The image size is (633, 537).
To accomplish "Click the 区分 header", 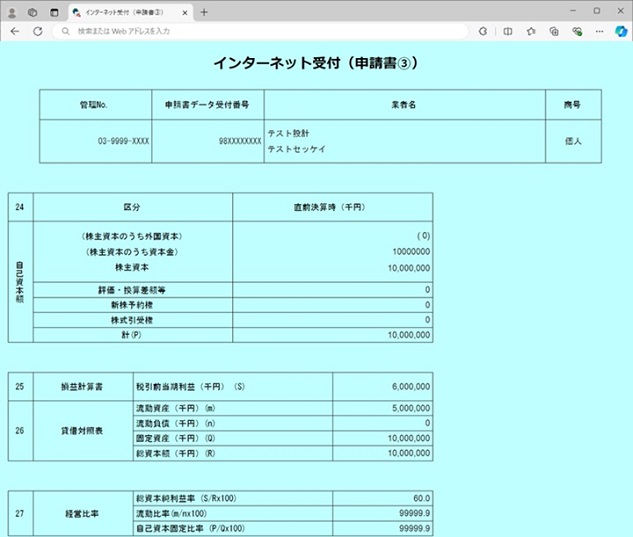I will tap(132, 207).
